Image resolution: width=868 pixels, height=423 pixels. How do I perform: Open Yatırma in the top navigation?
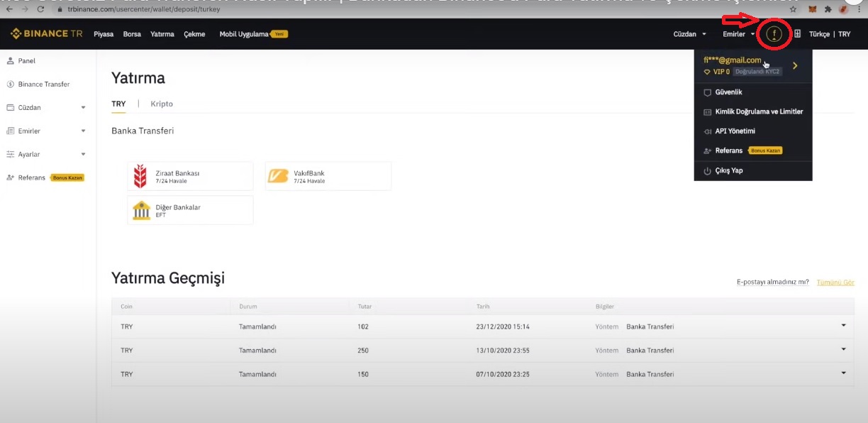coord(162,34)
